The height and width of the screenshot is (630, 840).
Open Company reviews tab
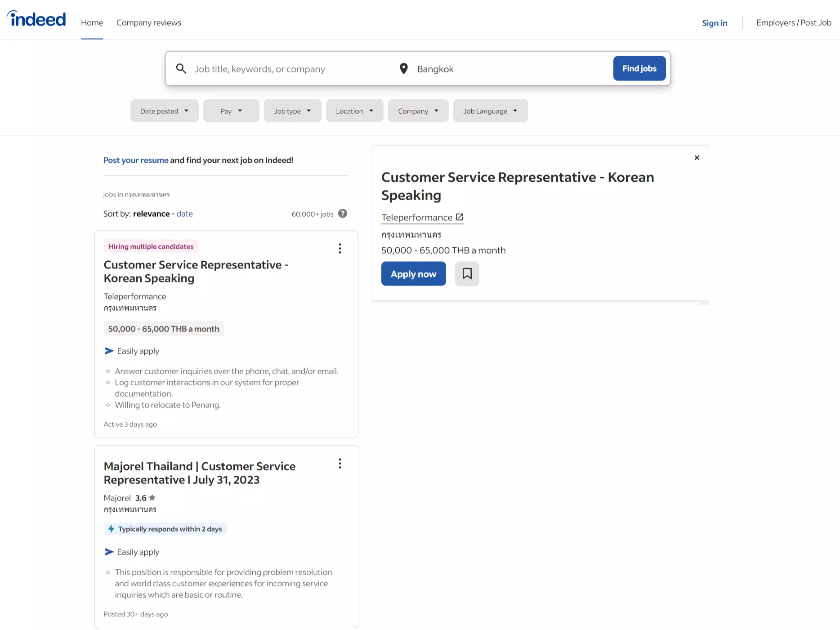(149, 22)
